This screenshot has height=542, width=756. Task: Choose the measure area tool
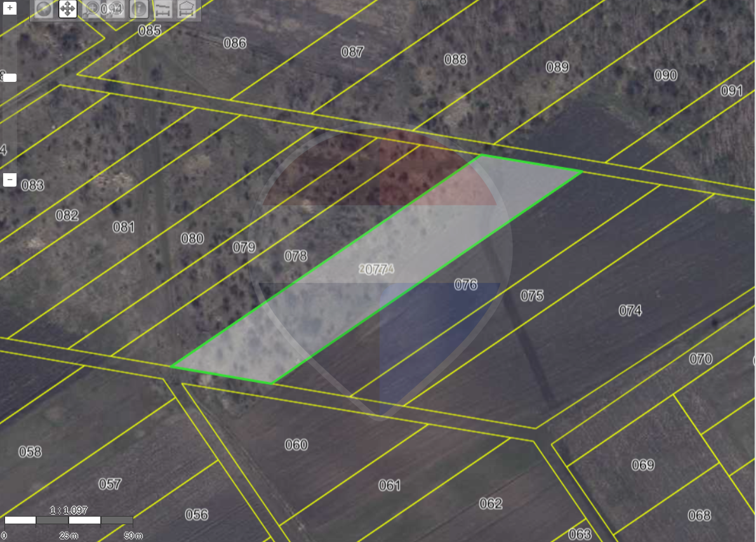(x=187, y=9)
